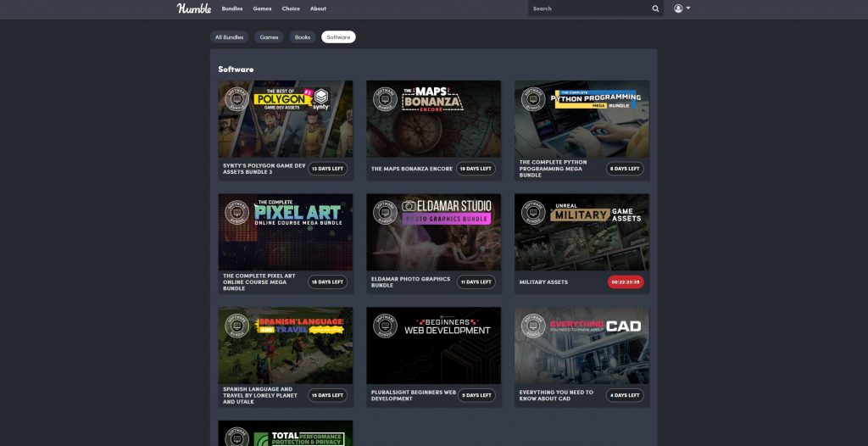The width and height of the screenshot is (868, 446).
Task: Open the user account icon
Action: tap(678, 8)
